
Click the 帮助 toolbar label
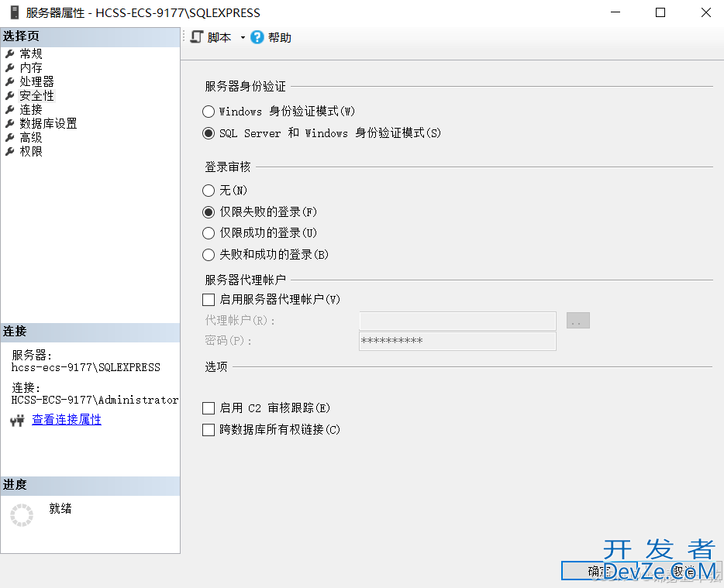point(279,37)
